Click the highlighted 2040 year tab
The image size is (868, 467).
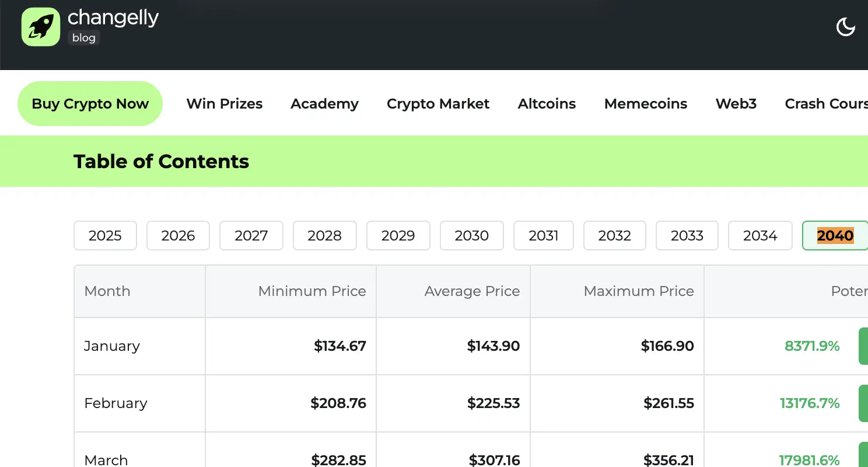(x=835, y=236)
